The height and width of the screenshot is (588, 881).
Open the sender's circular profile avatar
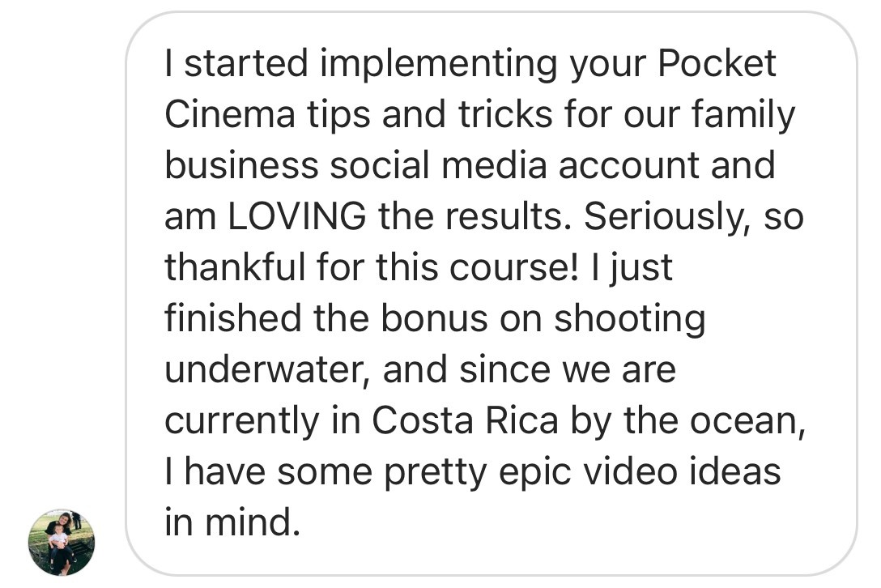(x=62, y=543)
